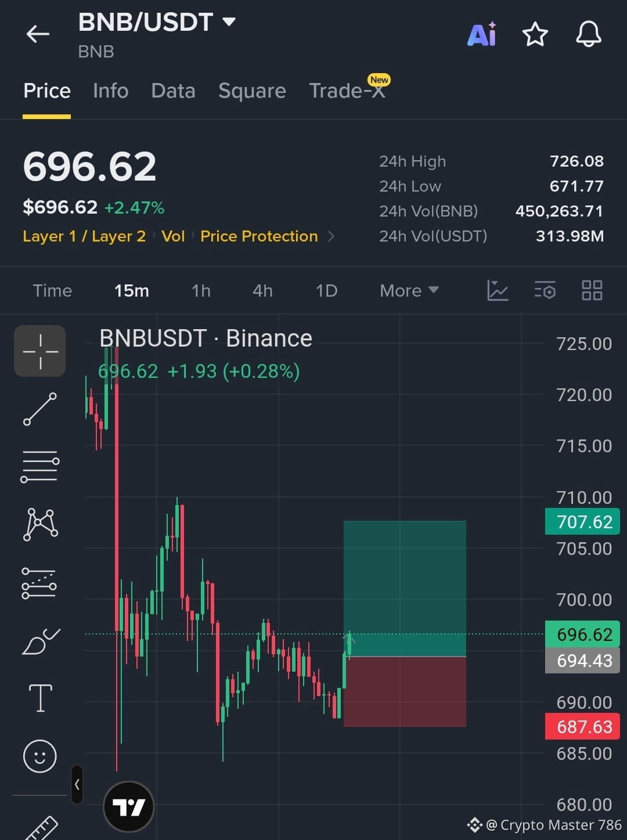627x840 pixels.
Task: Expand tags row with the right chevron
Action: pyautogui.click(x=331, y=236)
